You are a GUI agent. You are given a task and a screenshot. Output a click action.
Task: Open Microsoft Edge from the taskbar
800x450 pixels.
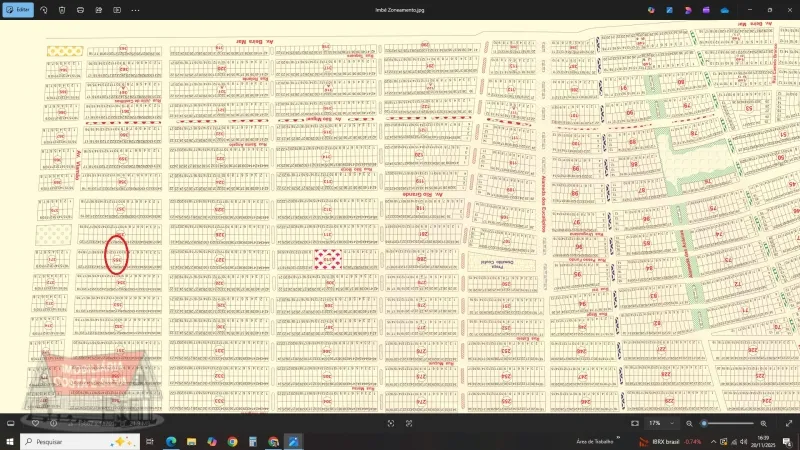[171, 441]
